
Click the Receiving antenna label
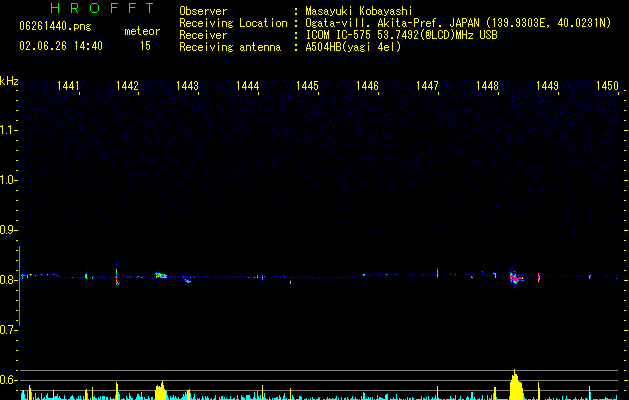click(230, 47)
